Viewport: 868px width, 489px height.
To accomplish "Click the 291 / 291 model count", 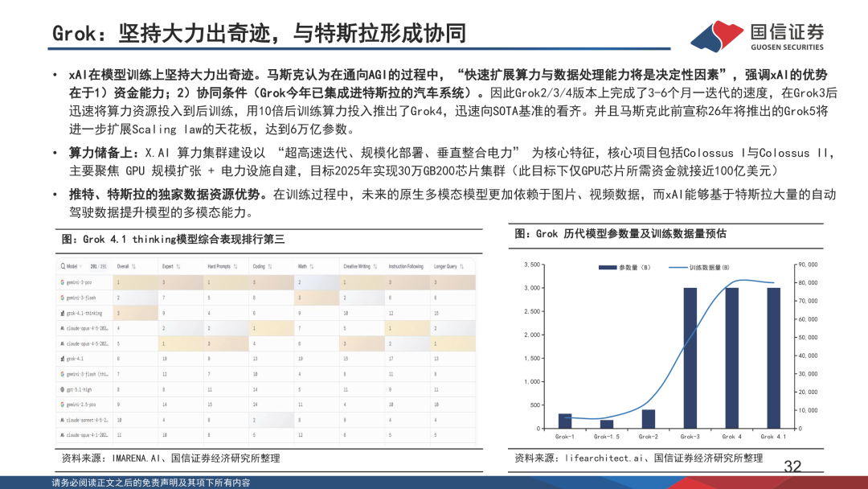I will pyautogui.click(x=99, y=266).
